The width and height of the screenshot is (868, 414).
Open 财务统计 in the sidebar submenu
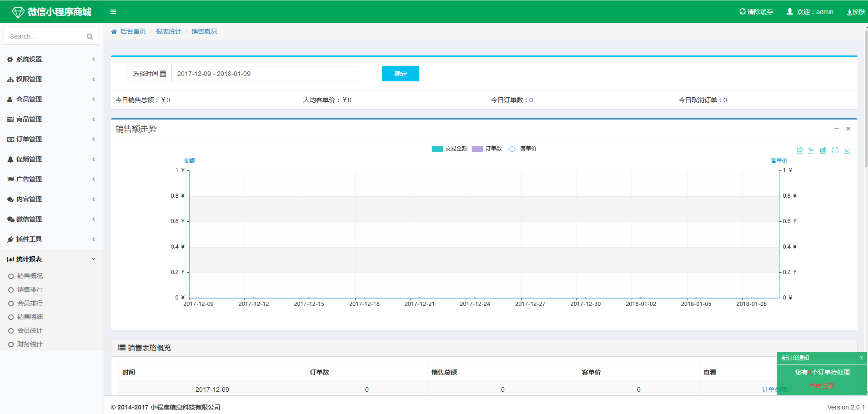click(x=30, y=344)
